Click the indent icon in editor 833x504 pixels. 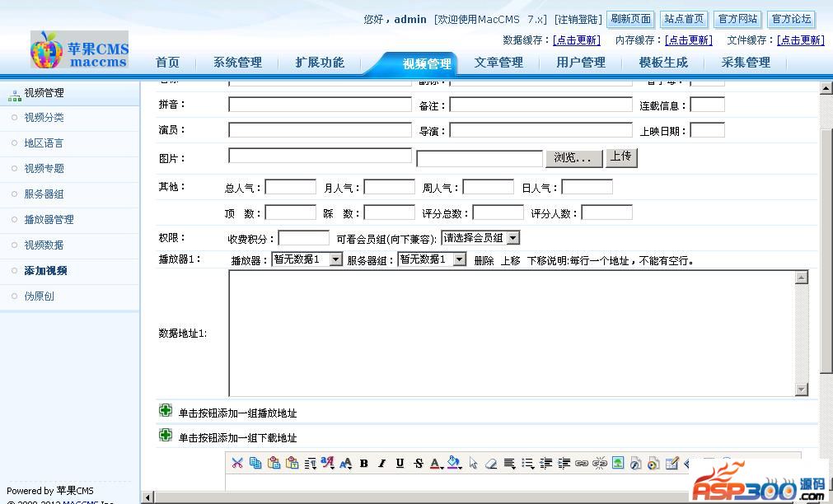[564, 464]
